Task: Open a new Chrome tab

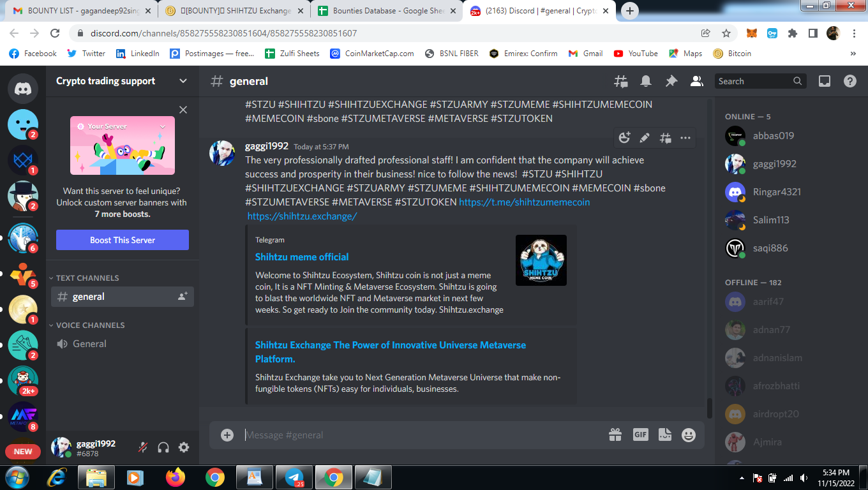Action: coord(630,11)
